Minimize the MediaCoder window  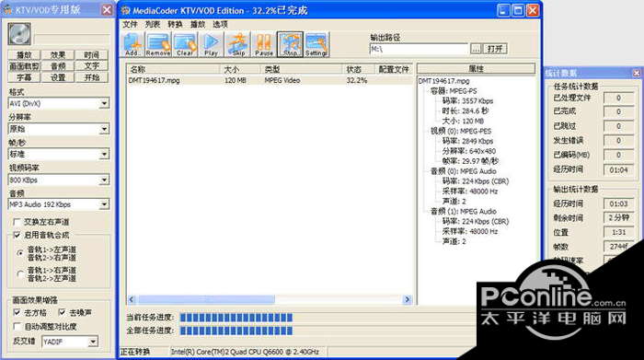pos(503,10)
